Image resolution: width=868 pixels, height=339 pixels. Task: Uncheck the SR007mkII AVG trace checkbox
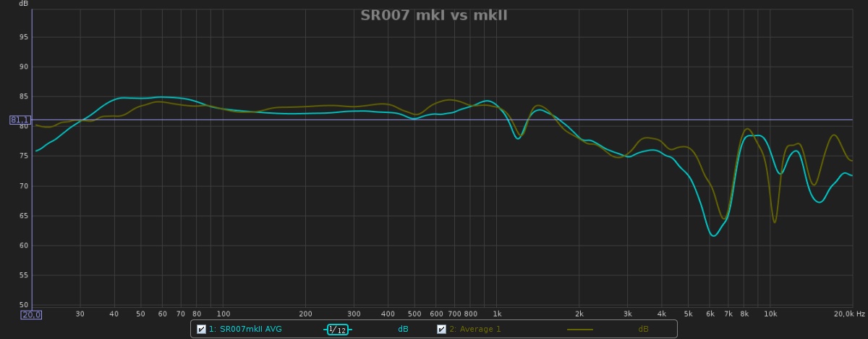[x=201, y=330]
